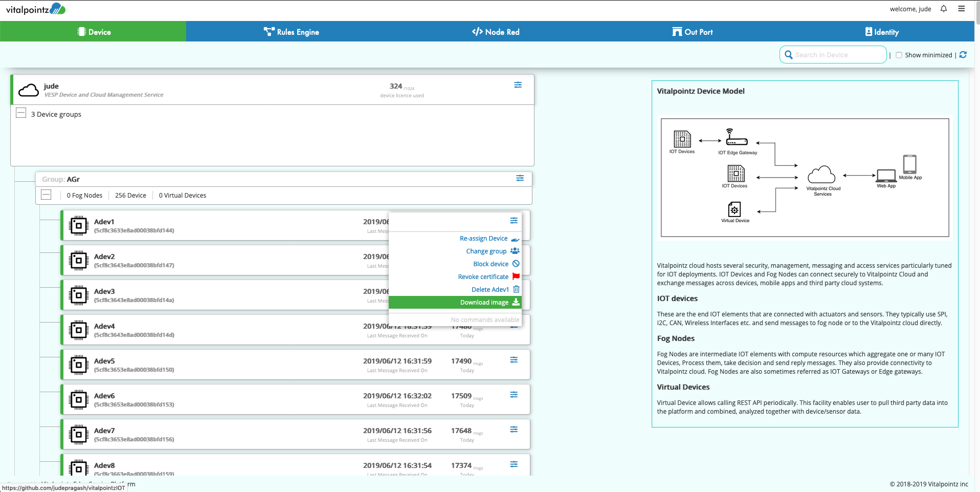980x492 pixels.
Task: Click the Adev5 device chip icon
Action: 78,365
